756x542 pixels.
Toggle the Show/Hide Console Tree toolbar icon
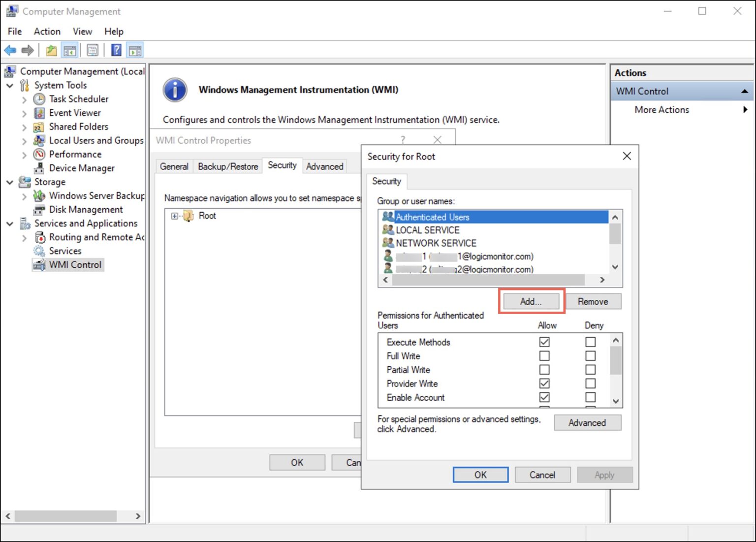pos(69,50)
